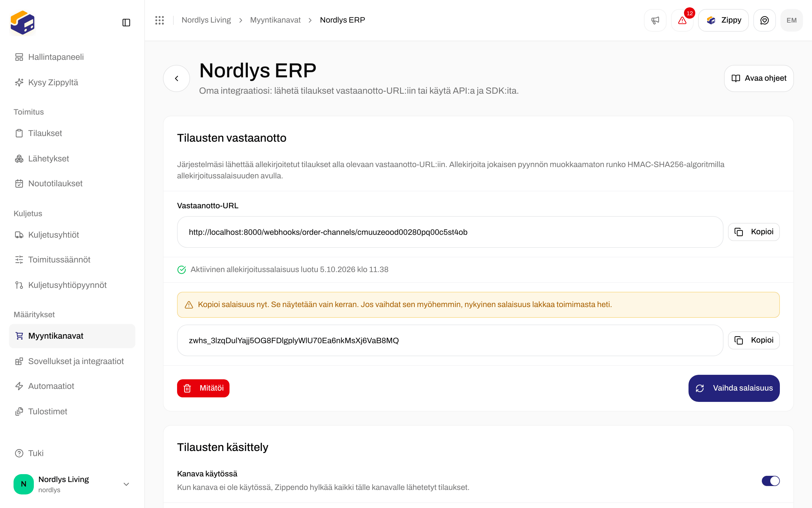Collapse the sidebar panel icon
This screenshot has height=508, width=812.
126,23
